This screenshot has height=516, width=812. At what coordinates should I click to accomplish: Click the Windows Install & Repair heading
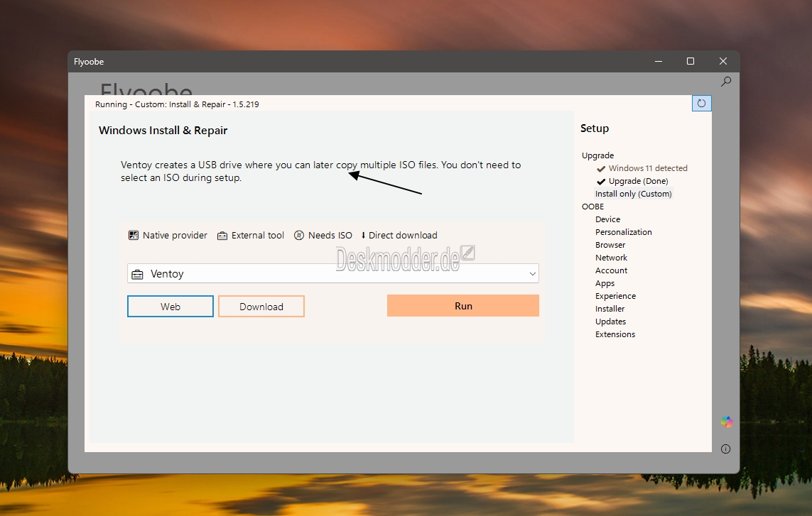click(163, 131)
